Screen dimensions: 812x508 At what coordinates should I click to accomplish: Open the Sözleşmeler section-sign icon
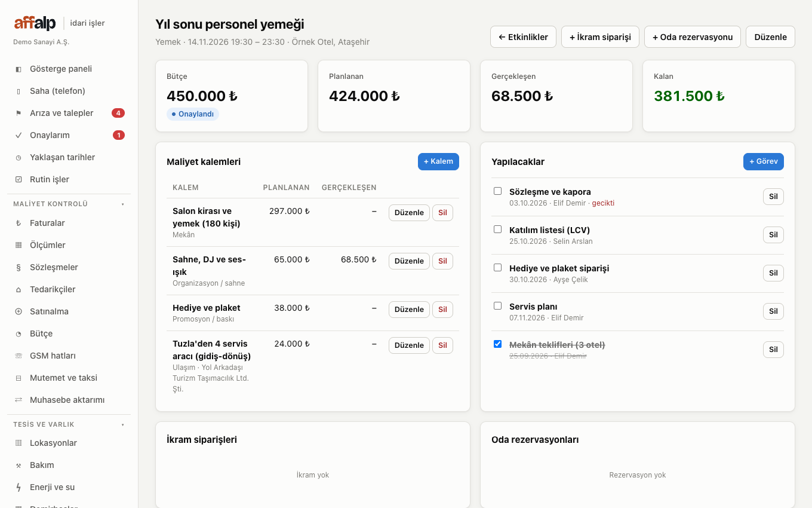(x=19, y=267)
